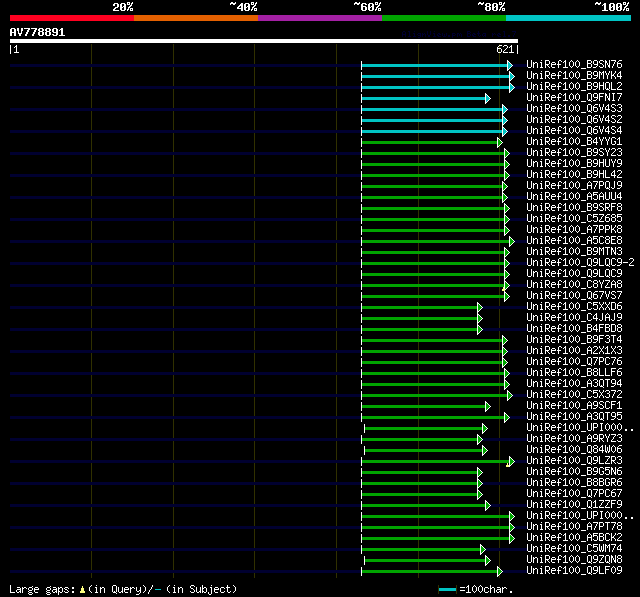
Task: Open hit UniRef100_Q9FNI7
Action: pyautogui.click(x=574, y=98)
